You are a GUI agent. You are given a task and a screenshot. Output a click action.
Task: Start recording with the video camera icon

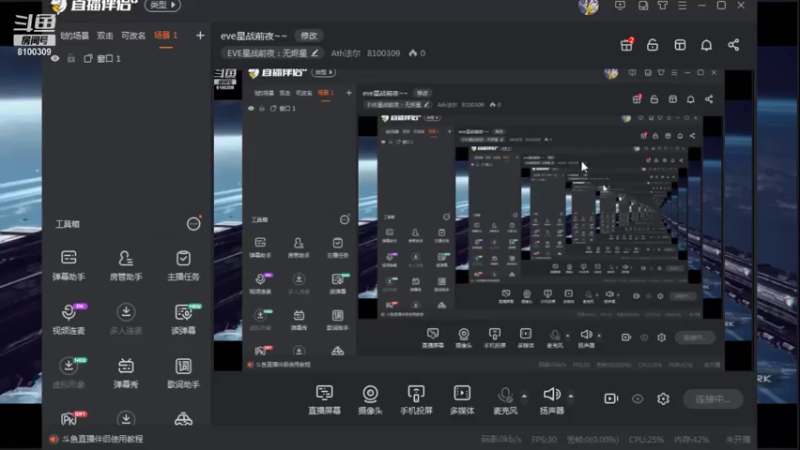point(611,398)
